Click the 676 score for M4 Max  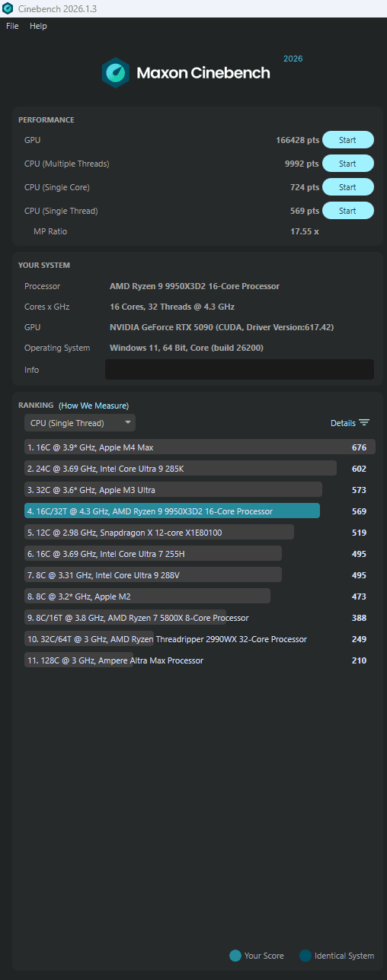click(x=359, y=447)
